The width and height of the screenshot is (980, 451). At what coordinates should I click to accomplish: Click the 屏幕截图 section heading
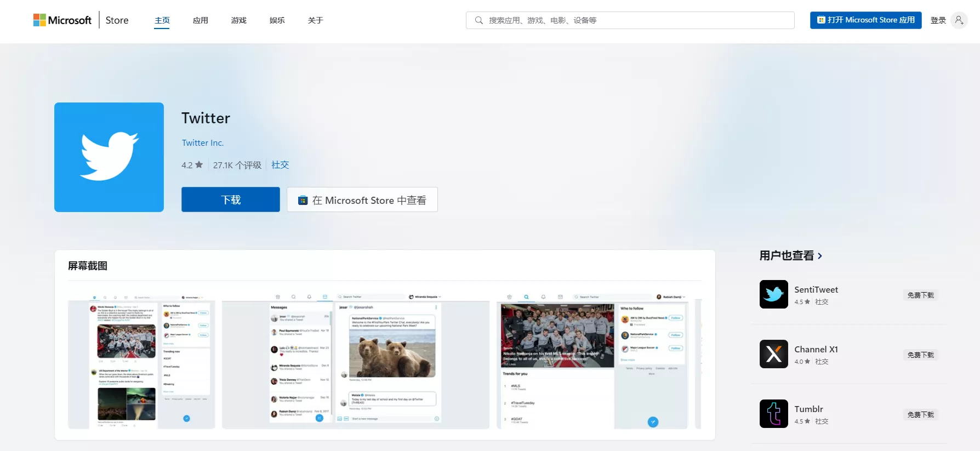tap(88, 266)
